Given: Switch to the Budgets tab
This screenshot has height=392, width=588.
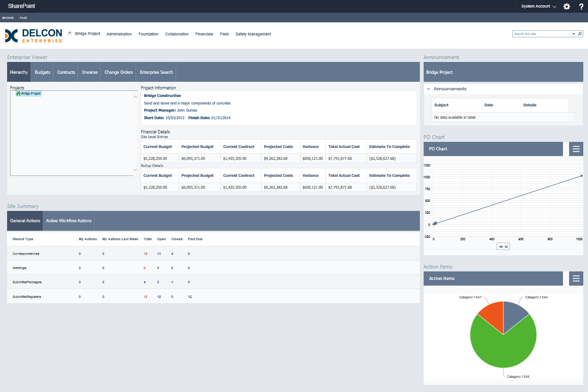Looking at the screenshot, I should tap(42, 72).
